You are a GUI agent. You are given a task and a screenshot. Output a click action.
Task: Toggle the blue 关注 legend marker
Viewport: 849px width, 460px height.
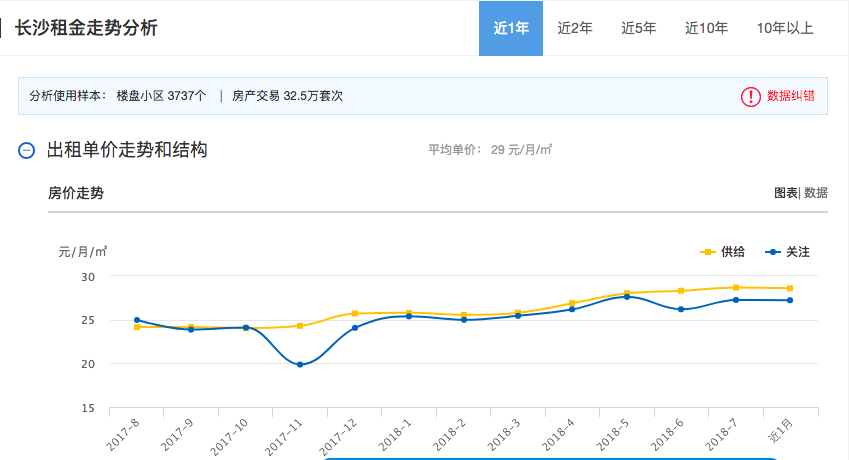[x=773, y=252]
